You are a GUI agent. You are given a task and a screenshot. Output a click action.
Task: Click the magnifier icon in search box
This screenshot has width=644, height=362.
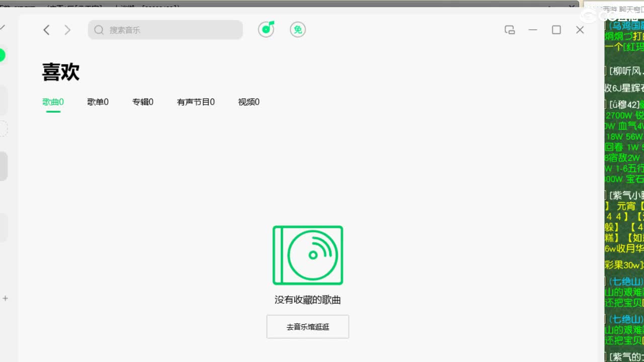click(x=99, y=30)
